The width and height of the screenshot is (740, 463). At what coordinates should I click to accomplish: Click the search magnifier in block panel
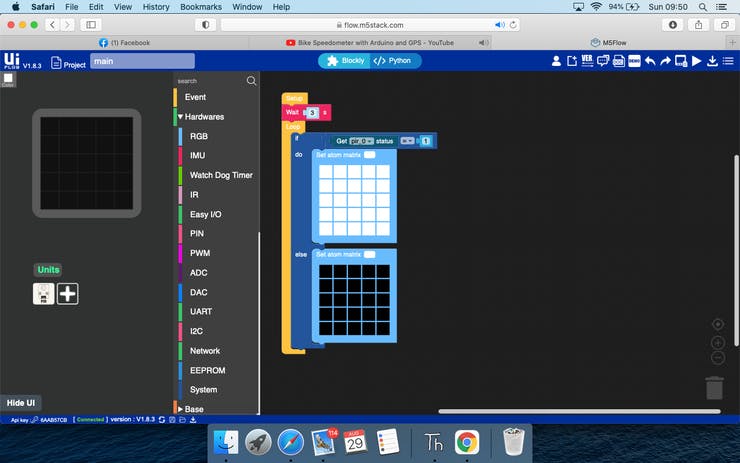[x=251, y=81]
